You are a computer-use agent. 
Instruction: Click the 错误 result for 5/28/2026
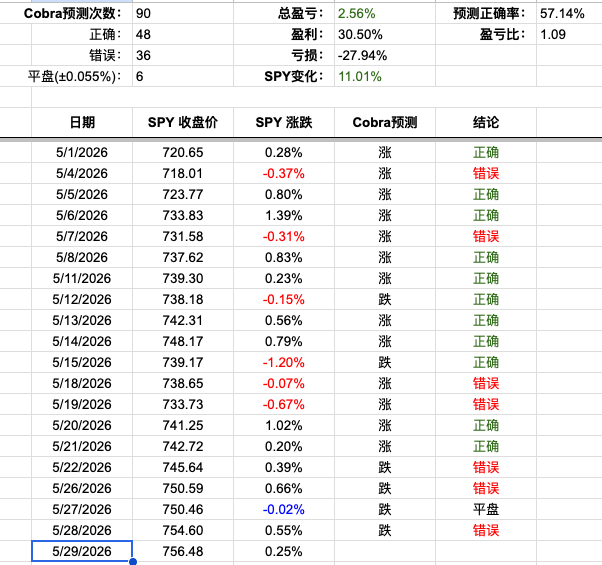[x=486, y=530]
